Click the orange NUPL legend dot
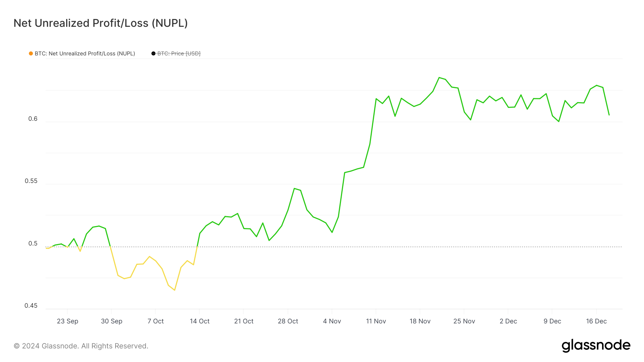 (31, 54)
